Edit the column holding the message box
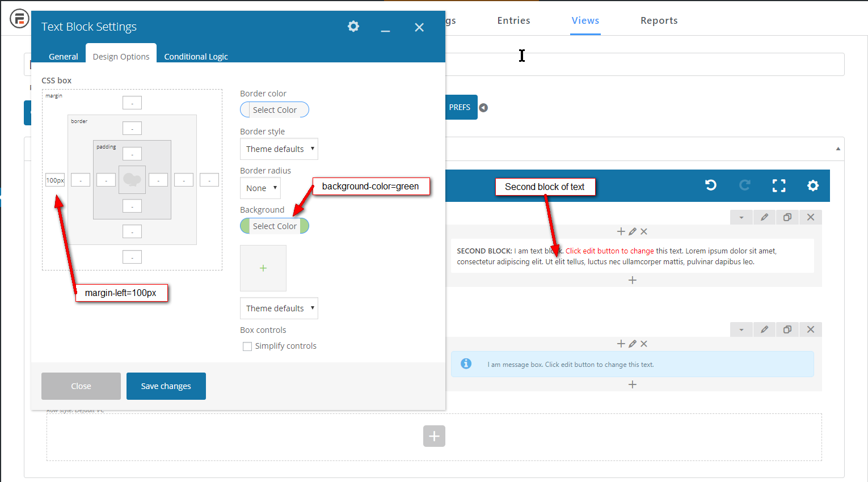Image resolution: width=868 pixels, height=482 pixels. tap(633, 344)
